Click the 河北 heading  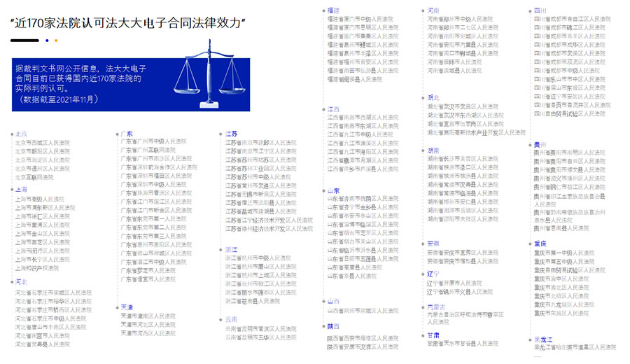(21, 281)
